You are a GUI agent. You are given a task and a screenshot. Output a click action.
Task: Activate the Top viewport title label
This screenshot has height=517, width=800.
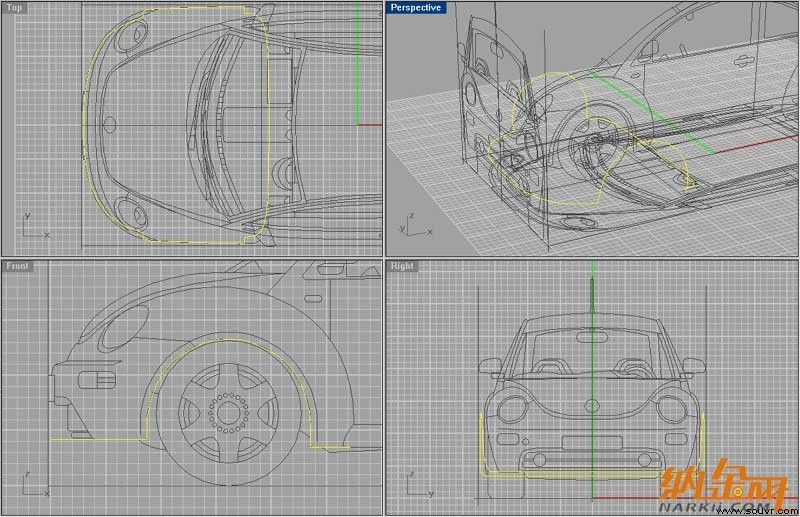[x=14, y=8]
